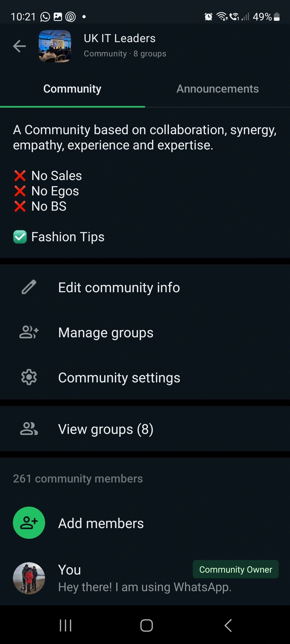The width and height of the screenshot is (290, 644).
Task: Click the Community settings gear icon
Action: (29, 377)
